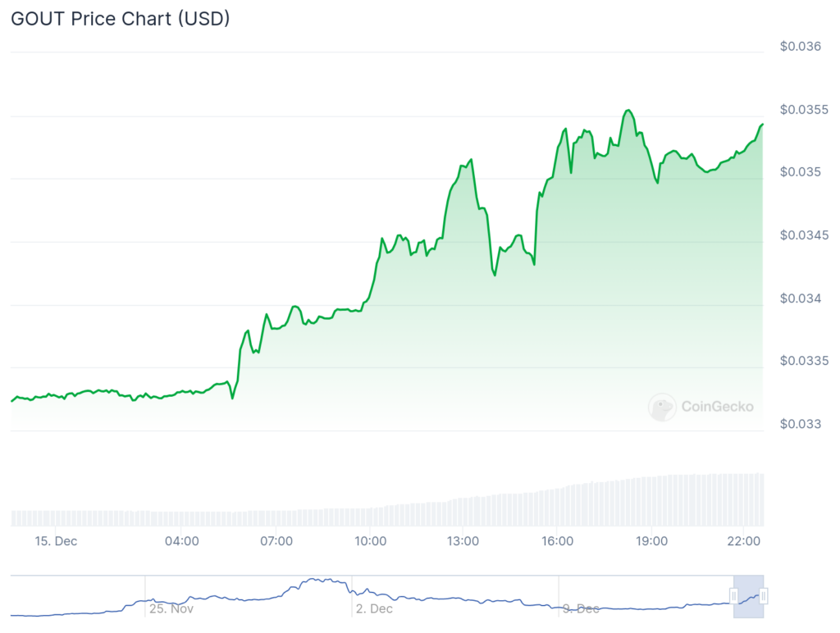Click the 04:00 x-axis time label
Image resolution: width=840 pixels, height=633 pixels.
pyautogui.click(x=181, y=541)
